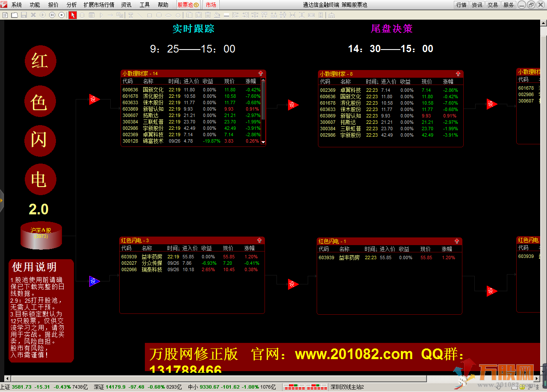The image size is (547, 392).
Task: Click the play circle toolbar icon
Action: pos(42,15)
